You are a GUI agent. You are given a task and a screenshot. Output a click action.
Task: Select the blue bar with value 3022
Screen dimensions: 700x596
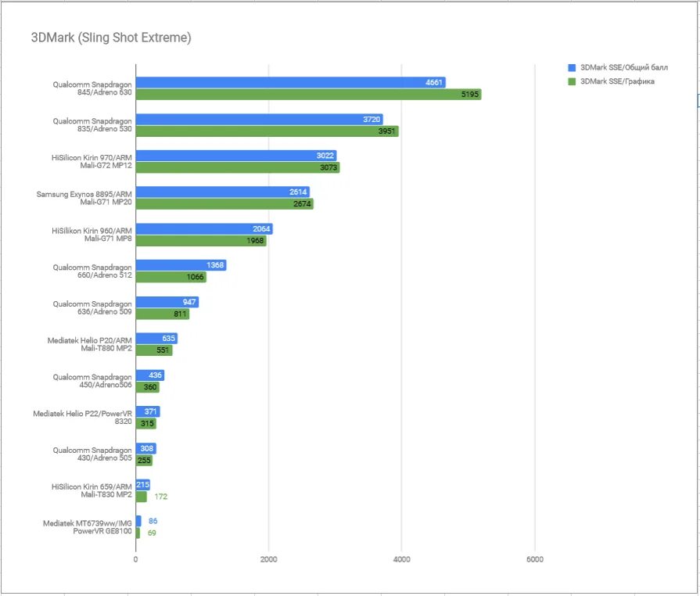236,156
